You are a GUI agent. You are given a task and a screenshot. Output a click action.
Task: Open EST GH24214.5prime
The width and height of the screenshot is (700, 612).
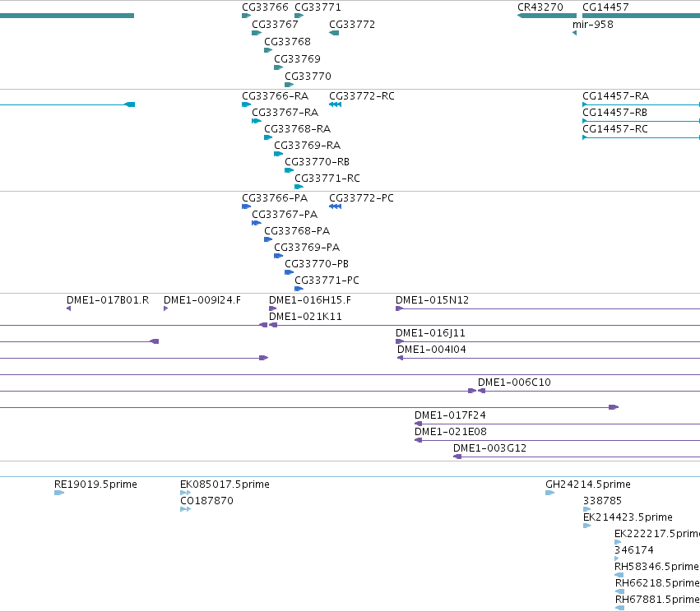click(588, 484)
